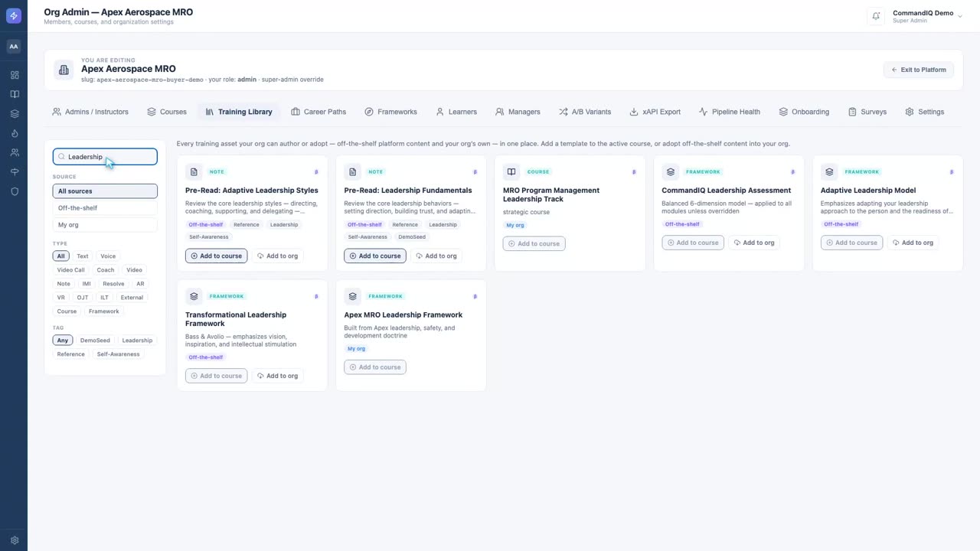Open the A/B Variants tab

pos(585,112)
